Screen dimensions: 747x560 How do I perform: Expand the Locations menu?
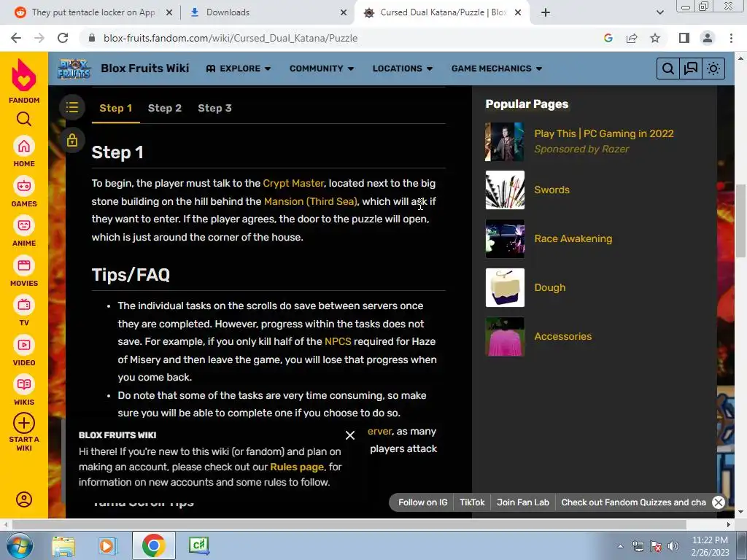(x=403, y=69)
